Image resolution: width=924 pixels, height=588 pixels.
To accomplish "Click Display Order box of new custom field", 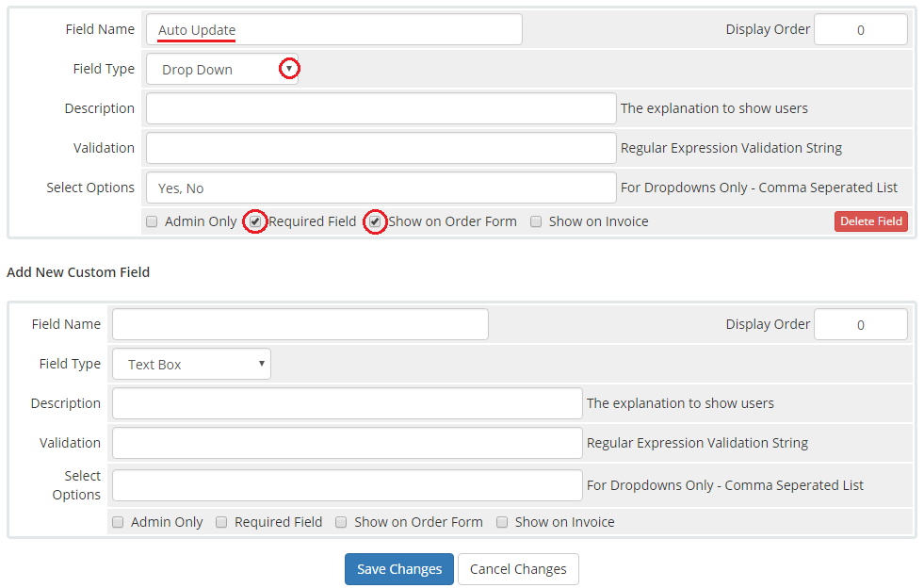I will point(860,324).
